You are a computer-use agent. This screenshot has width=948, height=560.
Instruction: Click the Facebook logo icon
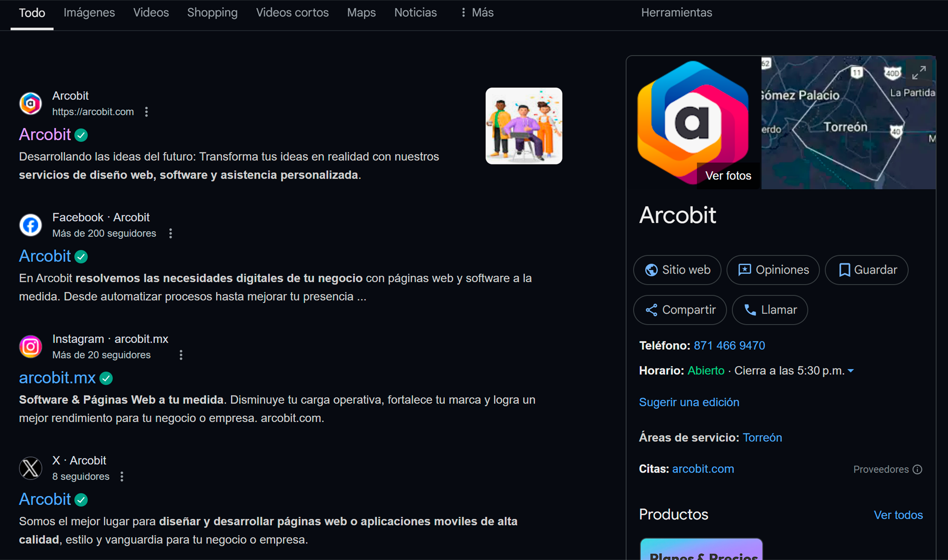pyautogui.click(x=31, y=225)
